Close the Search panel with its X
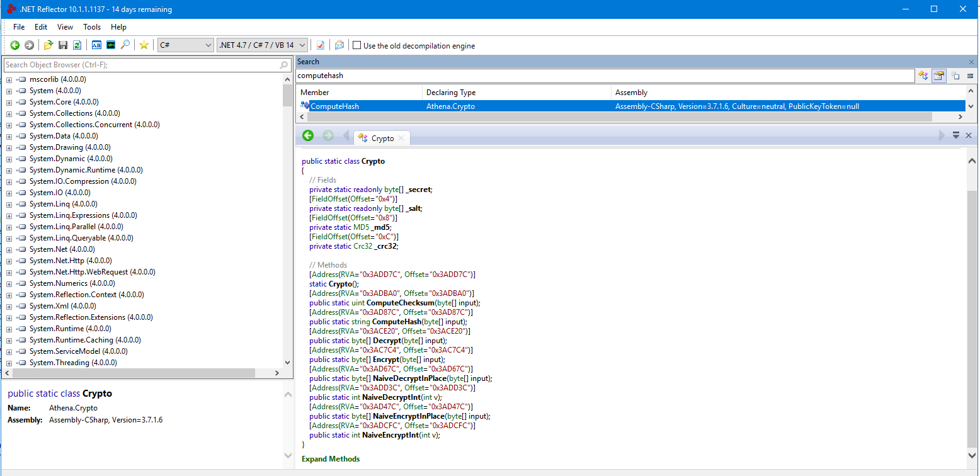The width and height of the screenshot is (980, 476). tap(971, 62)
